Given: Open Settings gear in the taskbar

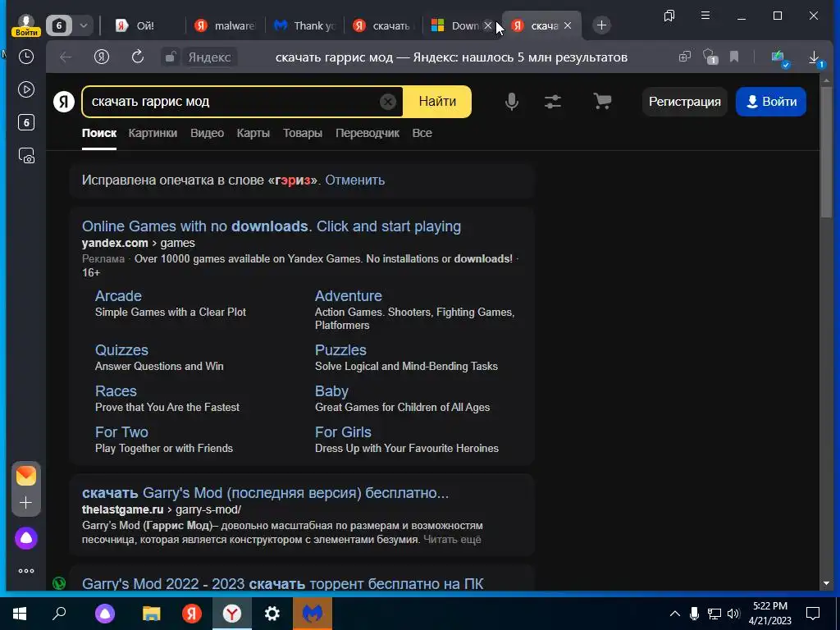Looking at the screenshot, I should [x=272, y=614].
